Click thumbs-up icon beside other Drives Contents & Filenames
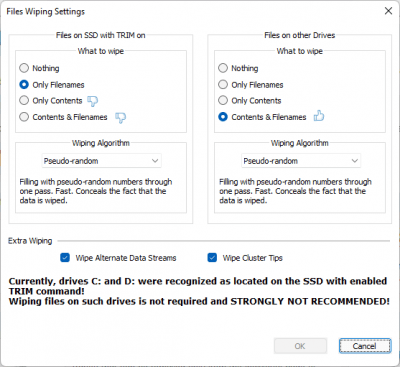400x367 pixels. coord(319,116)
